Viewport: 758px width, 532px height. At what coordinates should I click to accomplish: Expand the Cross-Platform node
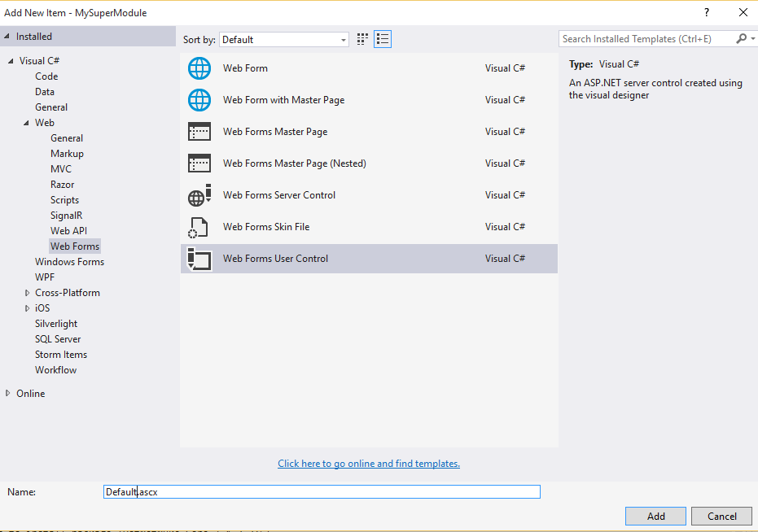click(x=27, y=293)
